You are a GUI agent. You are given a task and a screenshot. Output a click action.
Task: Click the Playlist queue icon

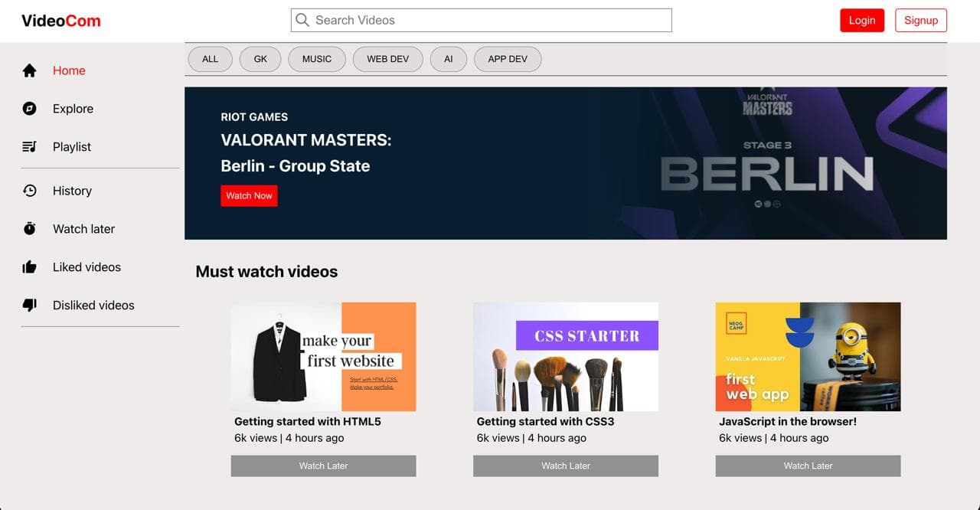[29, 147]
